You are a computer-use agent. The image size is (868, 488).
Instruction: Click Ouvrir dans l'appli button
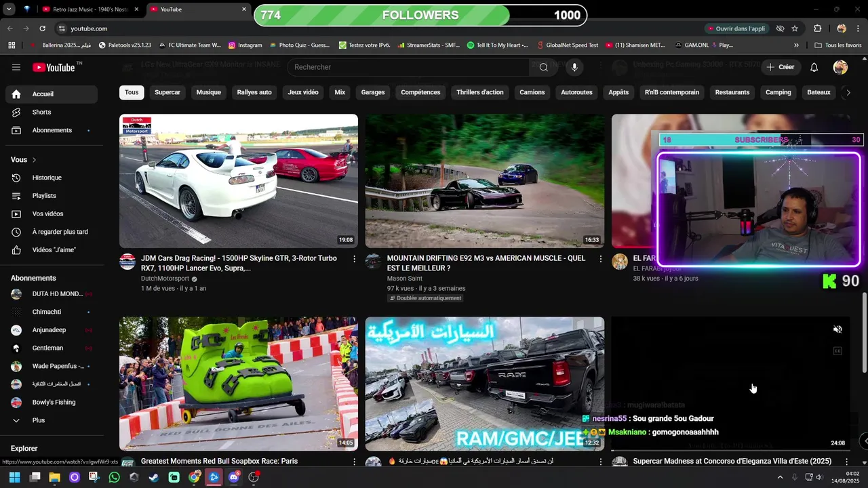(737, 28)
